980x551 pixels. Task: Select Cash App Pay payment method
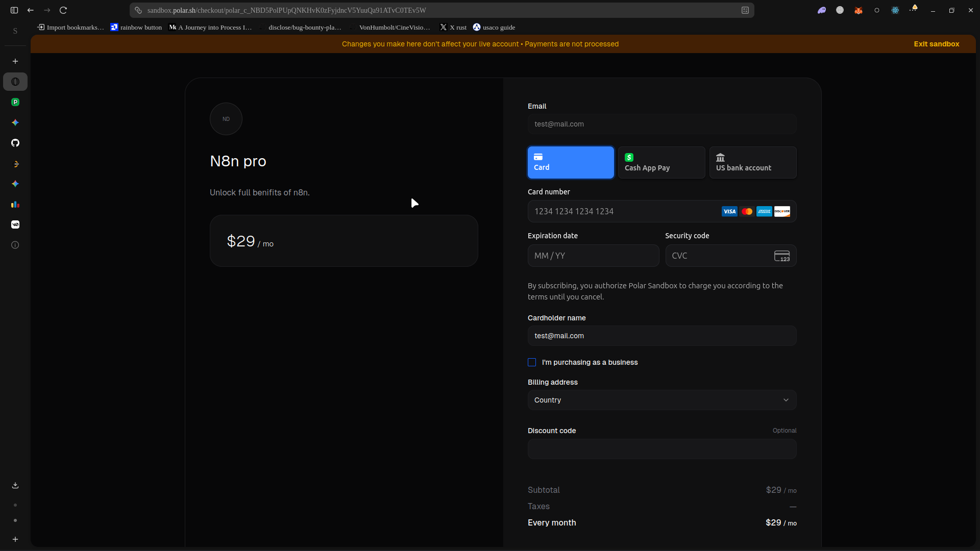pos(661,162)
